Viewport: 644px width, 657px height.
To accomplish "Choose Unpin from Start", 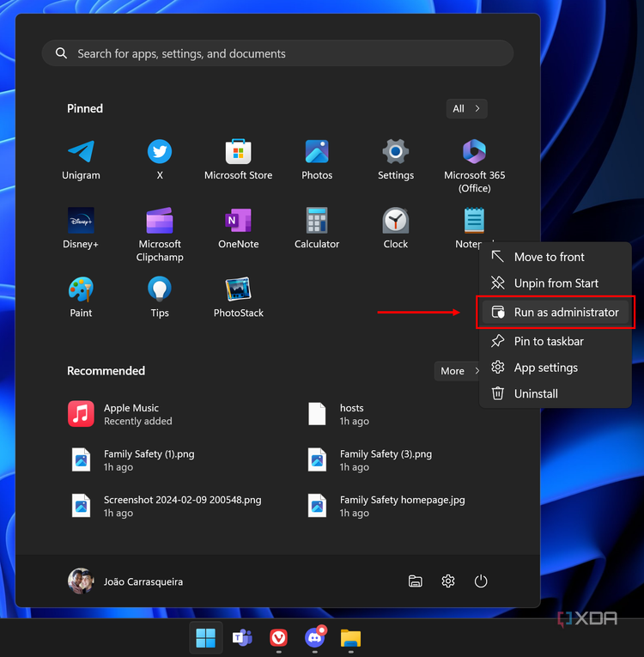I will tap(556, 283).
